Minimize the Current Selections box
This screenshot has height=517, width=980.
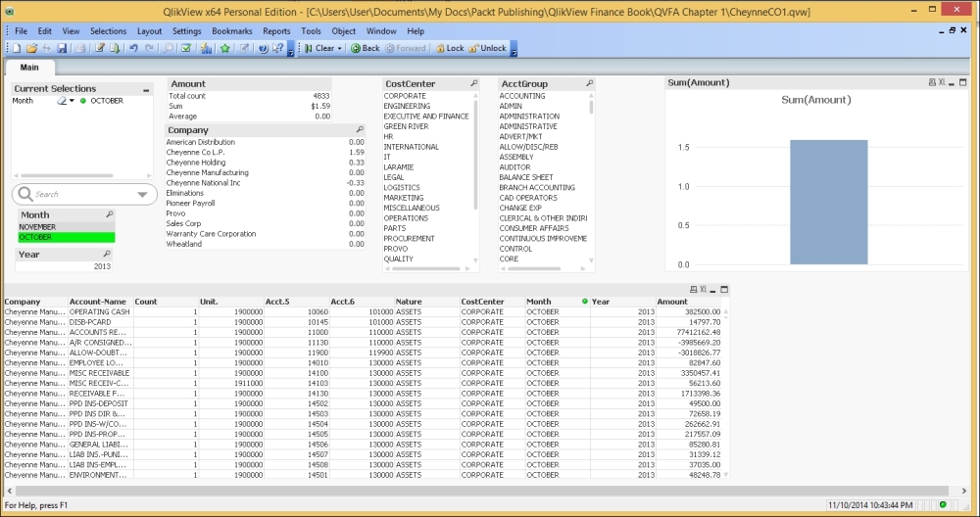pos(146,90)
